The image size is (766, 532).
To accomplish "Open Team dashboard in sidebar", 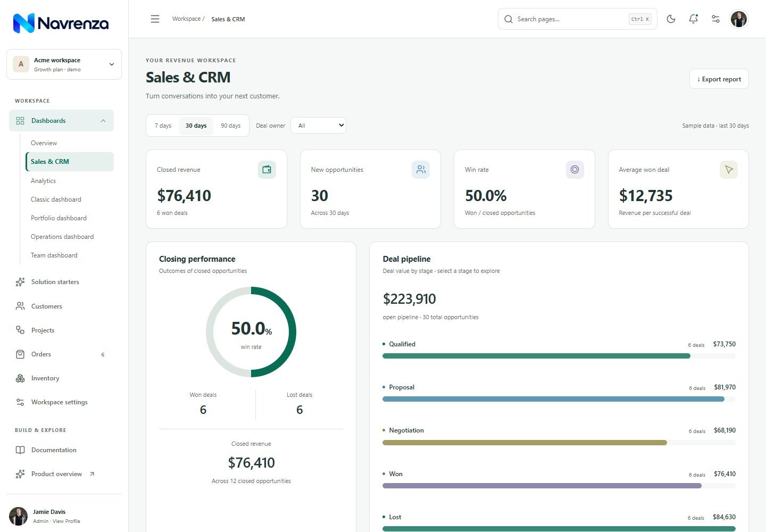I will pos(70,255).
